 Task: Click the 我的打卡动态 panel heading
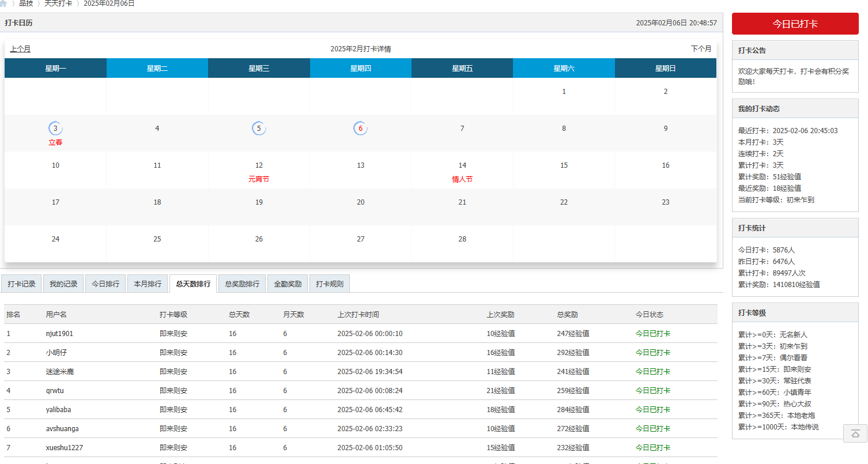759,109
